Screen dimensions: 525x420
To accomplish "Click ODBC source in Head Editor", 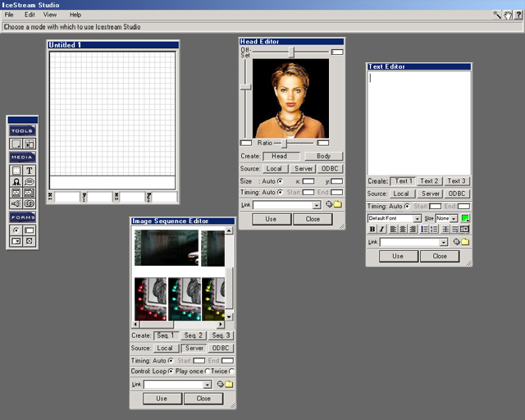I will (x=330, y=169).
